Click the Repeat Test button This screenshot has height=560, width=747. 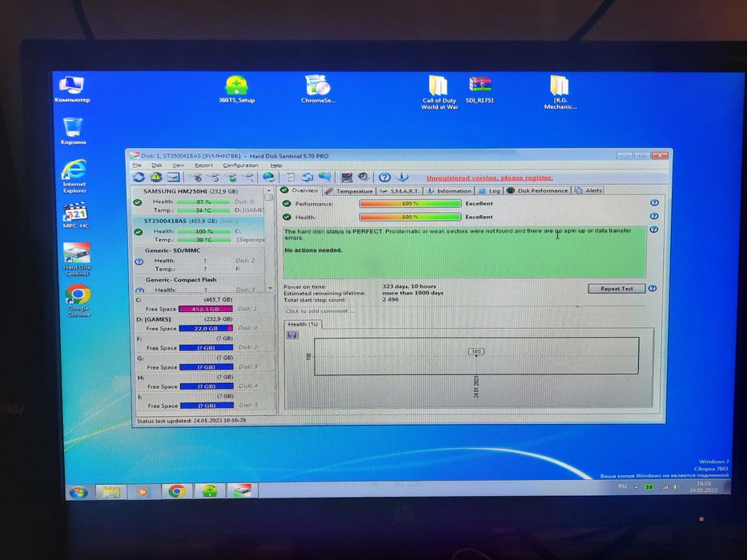616,289
